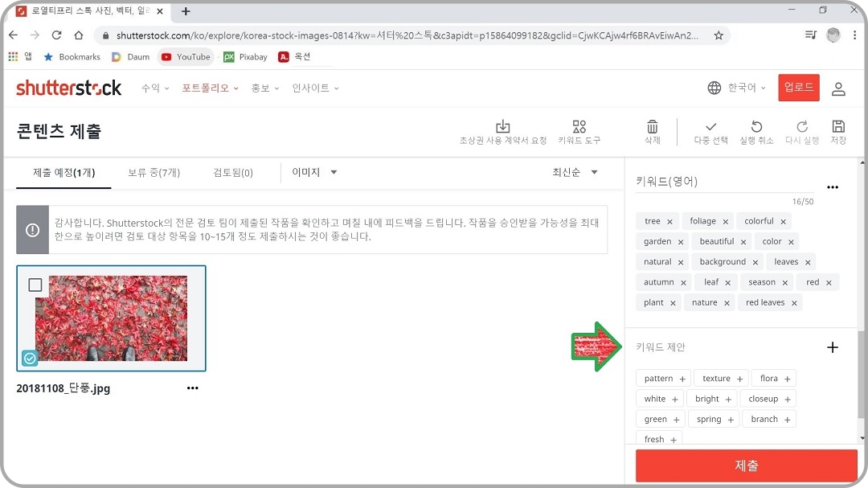
Task: Click the trash delete icon
Action: tap(653, 126)
